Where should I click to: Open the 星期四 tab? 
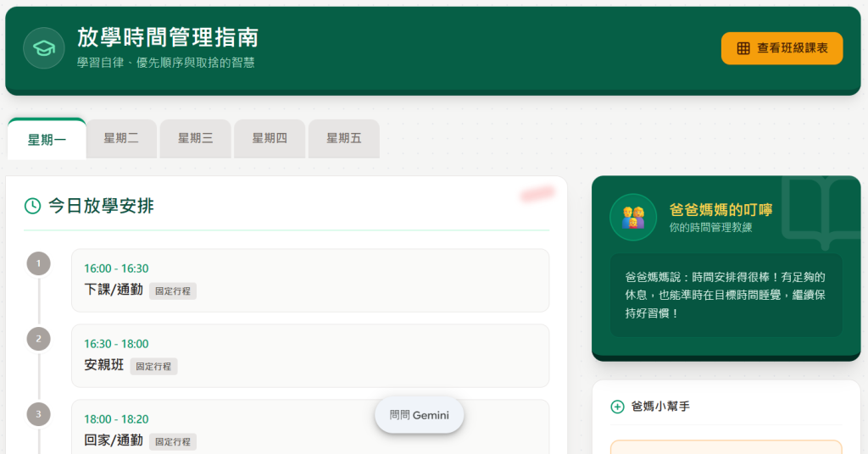coord(270,138)
